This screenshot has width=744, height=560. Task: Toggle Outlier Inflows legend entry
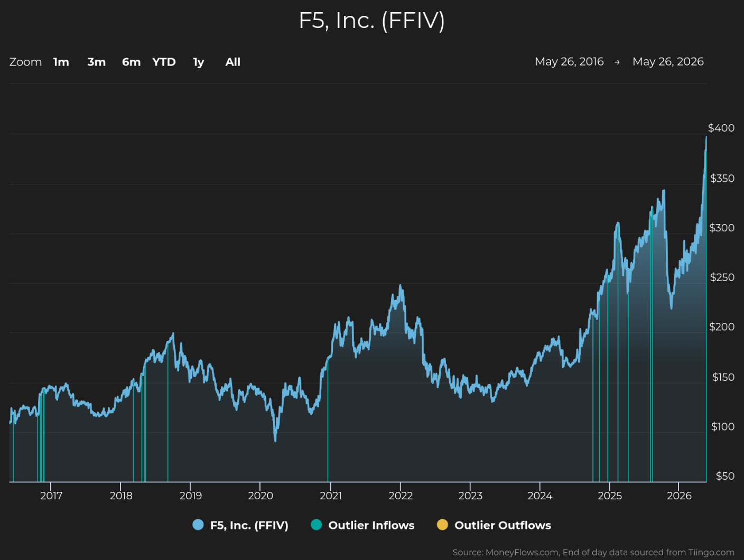pos(362,525)
